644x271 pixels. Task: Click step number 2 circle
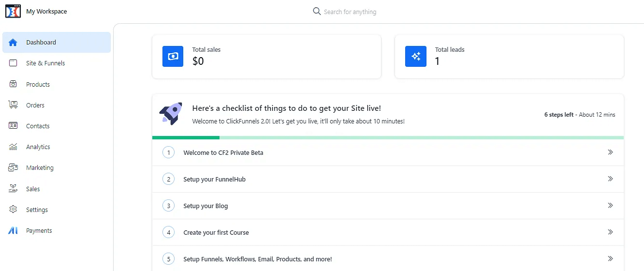click(169, 179)
